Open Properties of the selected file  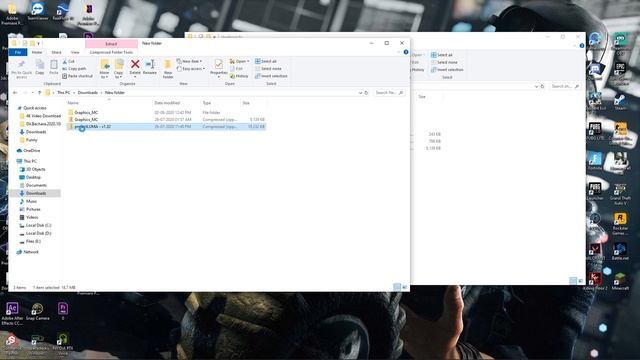click(x=218, y=69)
